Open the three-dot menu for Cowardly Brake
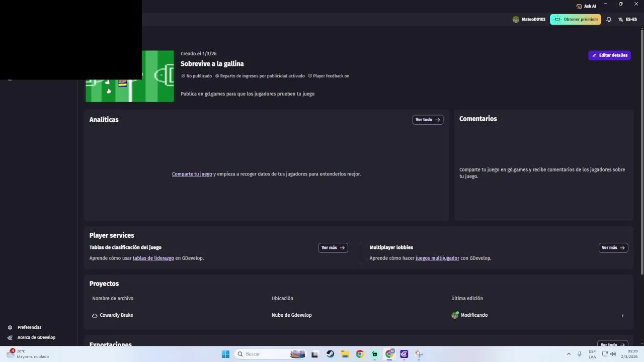The image size is (644, 362). 622,315
